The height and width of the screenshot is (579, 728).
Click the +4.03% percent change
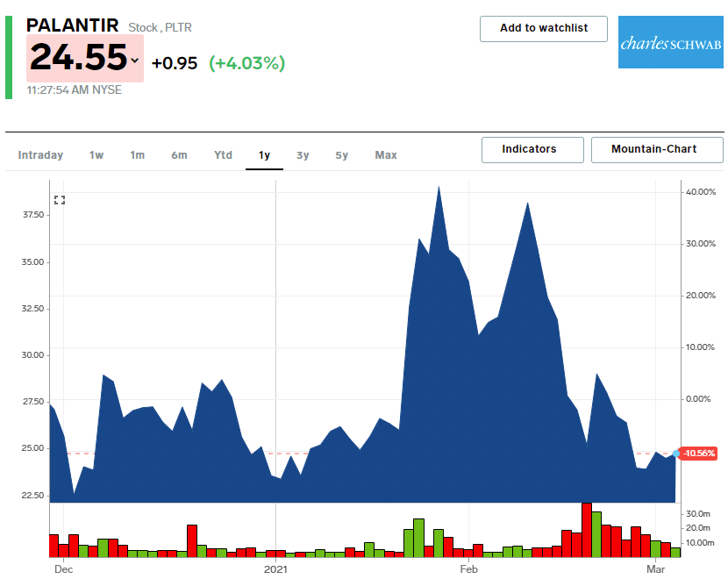pos(247,63)
